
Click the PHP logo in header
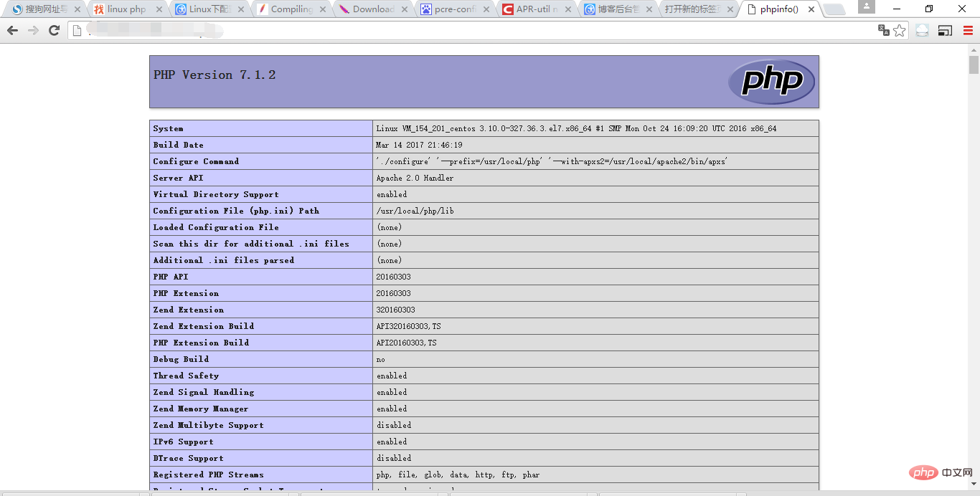coord(771,81)
